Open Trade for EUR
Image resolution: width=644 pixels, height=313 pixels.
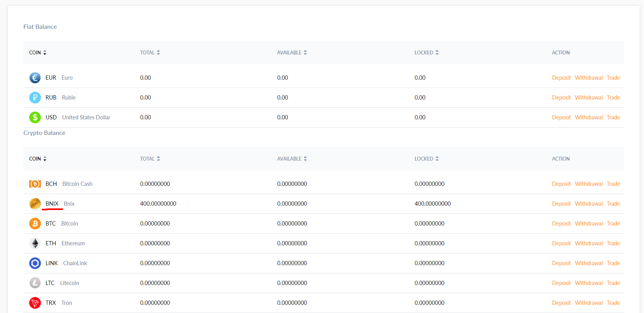click(613, 78)
